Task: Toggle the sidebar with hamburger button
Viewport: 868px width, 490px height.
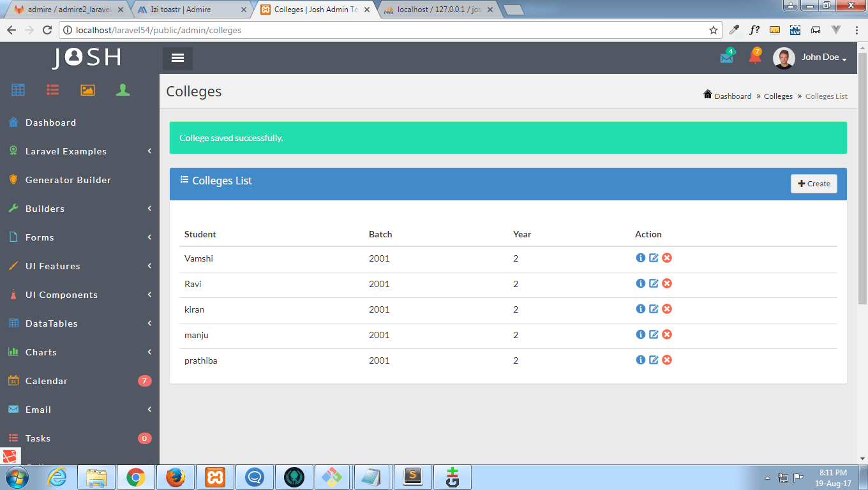Action: (177, 58)
